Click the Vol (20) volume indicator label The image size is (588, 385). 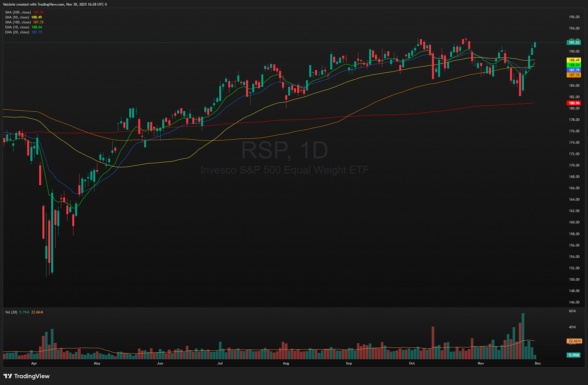11,312
